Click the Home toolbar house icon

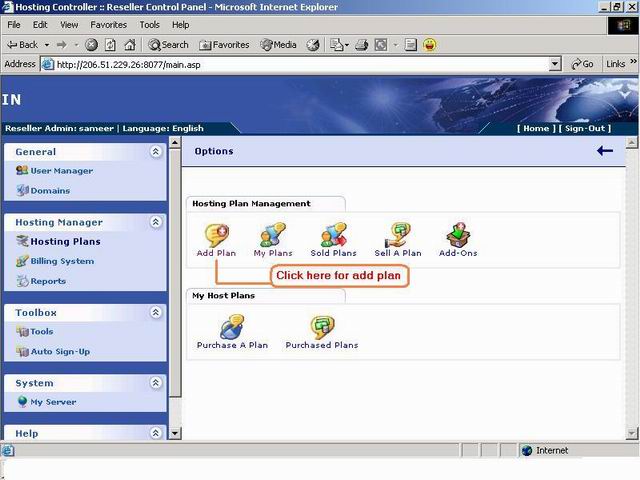pyautogui.click(x=130, y=45)
